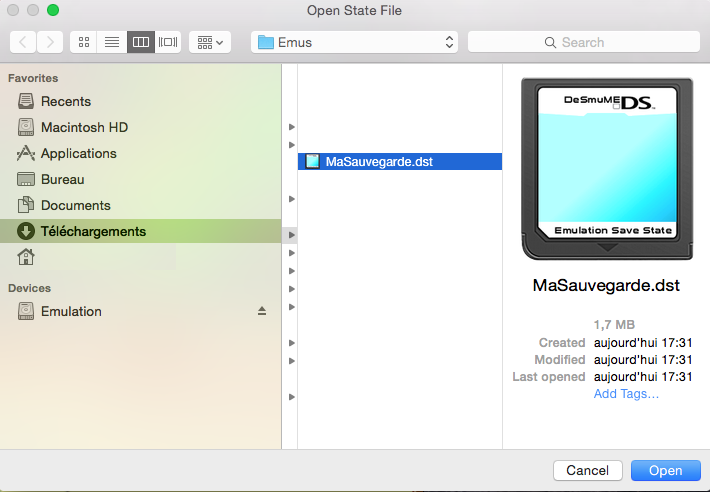Select Téléchargements in the sidebar
The height and width of the screenshot is (492, 710).
point(140,231)
